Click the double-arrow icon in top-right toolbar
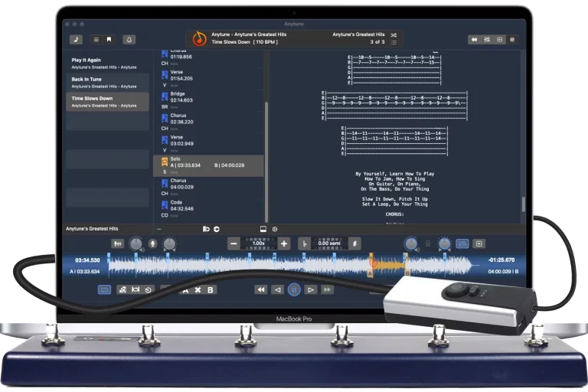 click(475, 39)
